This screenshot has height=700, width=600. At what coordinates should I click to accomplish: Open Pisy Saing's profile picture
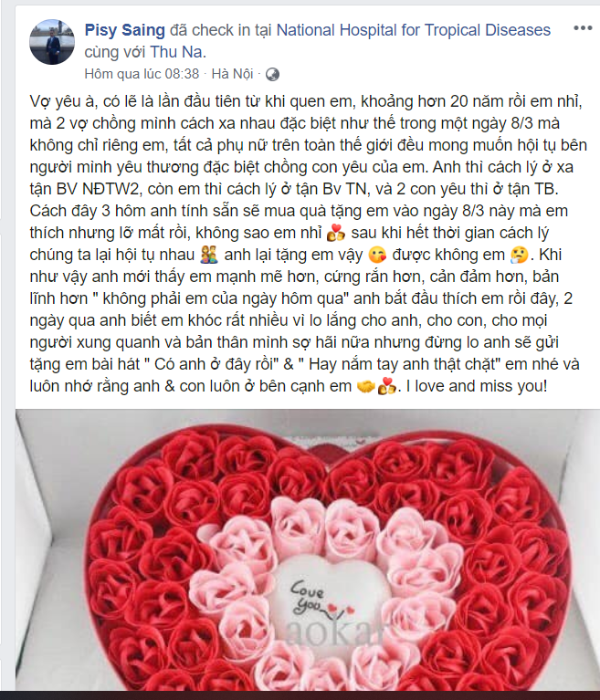coord(52,42)
